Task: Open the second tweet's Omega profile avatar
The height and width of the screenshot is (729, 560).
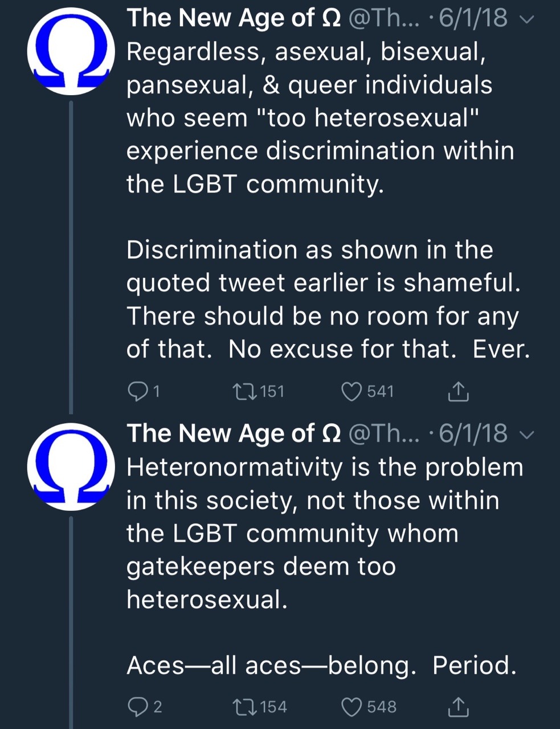Action: click(71, 466)
